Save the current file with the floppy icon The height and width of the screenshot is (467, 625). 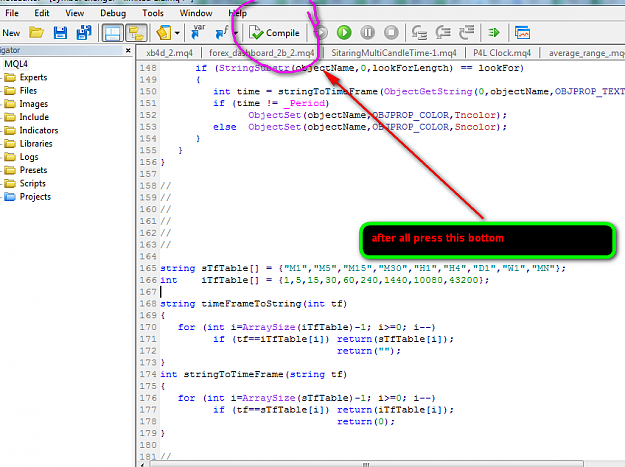click(x=60, y=33)
